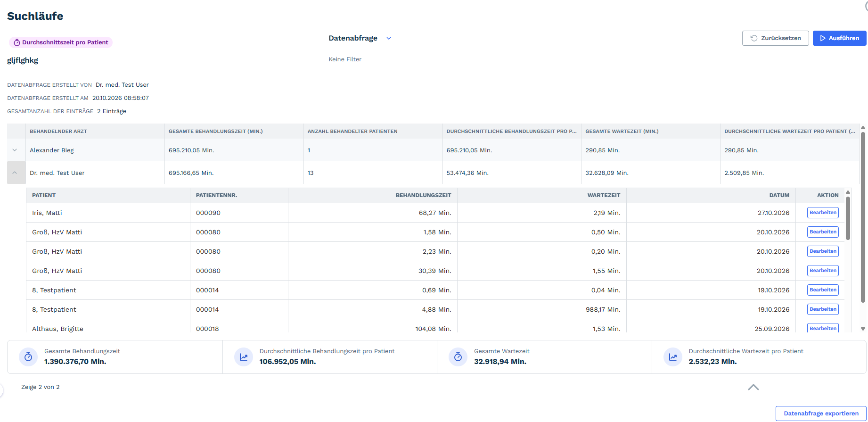Edit the Groß, HzV Matti 30,39 Min. entry

823,271
